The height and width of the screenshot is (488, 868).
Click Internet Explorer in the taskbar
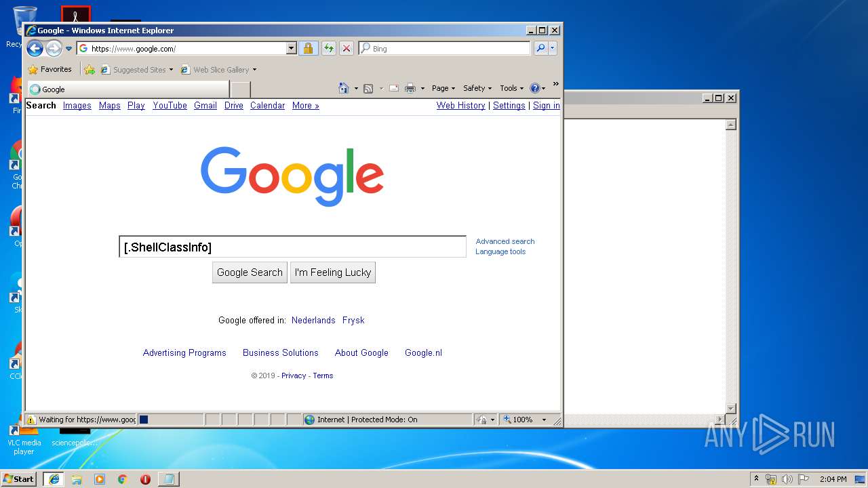54,479
